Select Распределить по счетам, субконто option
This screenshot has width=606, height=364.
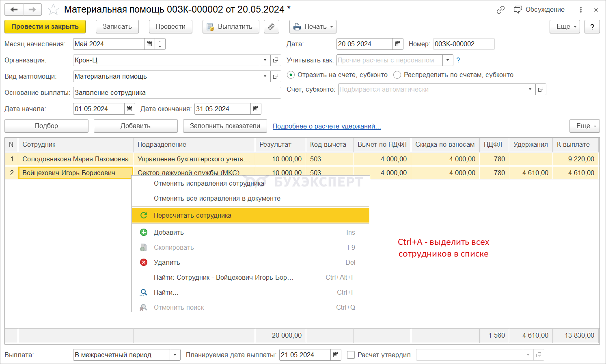(x=397, y=75)
